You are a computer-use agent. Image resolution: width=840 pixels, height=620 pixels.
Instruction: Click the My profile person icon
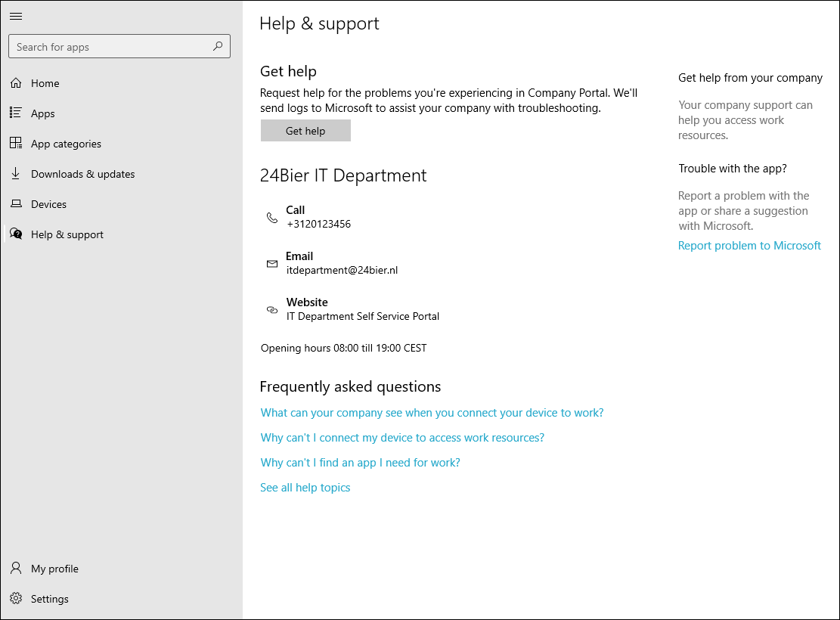tap(16, 568)
